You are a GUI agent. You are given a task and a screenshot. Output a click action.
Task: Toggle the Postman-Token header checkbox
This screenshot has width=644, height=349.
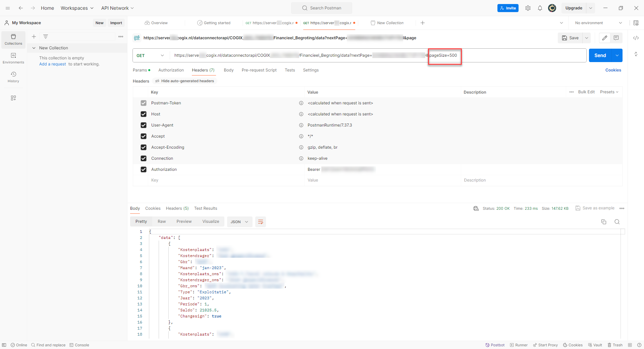click(144, 103)
